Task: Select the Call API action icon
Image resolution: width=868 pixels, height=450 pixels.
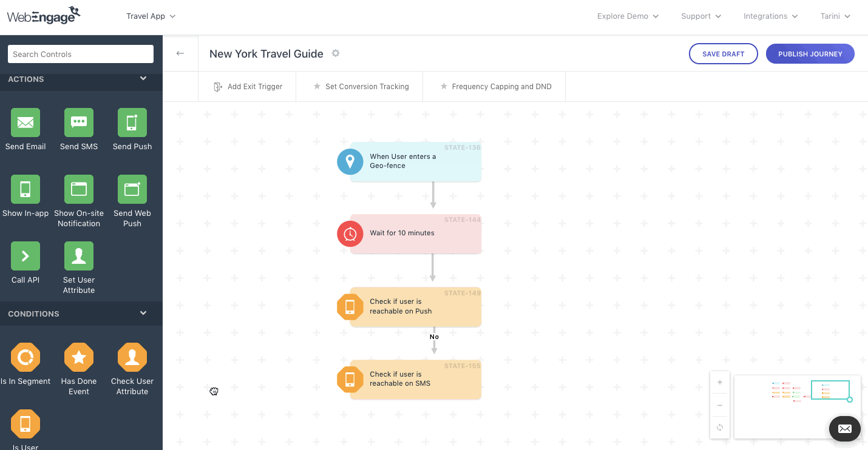Action: (25, 256)
